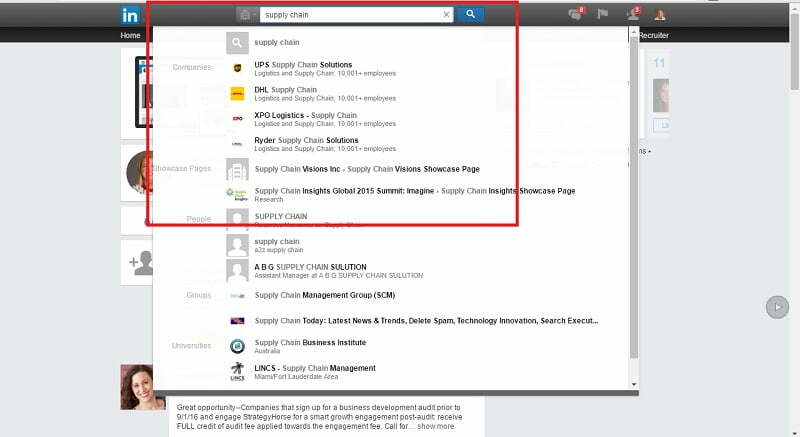This screenshot has height=437, width=800.
Task: Click the dropdown list scrollbar thumb
Action: (634, 197)
